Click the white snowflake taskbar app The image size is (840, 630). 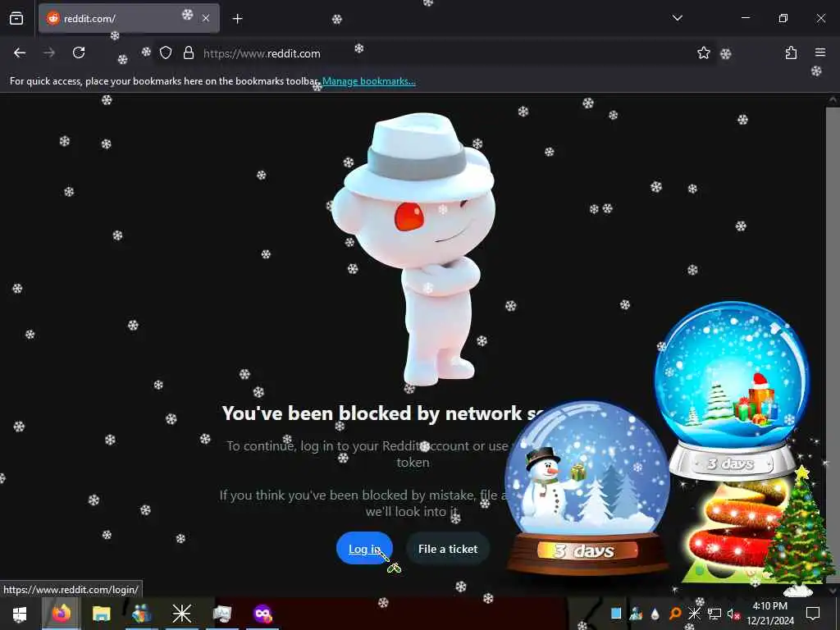pos(181,614)
